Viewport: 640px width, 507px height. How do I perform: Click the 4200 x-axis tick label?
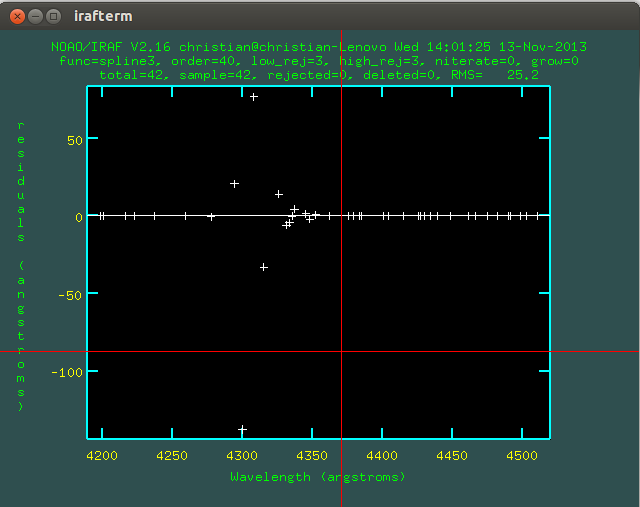[x=102, y=457]
